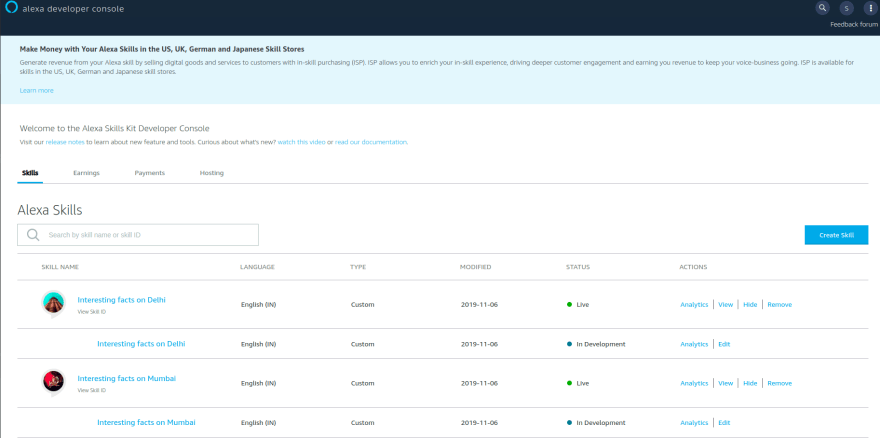This screenshot has width=880, height=438.
Task: Click English (IN) in live Delhi row
Action: coord(258,305)
